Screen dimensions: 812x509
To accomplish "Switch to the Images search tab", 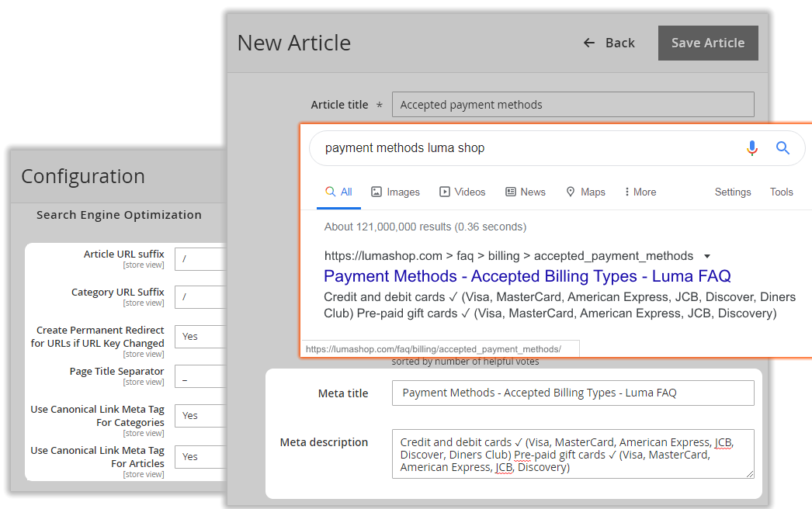I will point(396,192).
